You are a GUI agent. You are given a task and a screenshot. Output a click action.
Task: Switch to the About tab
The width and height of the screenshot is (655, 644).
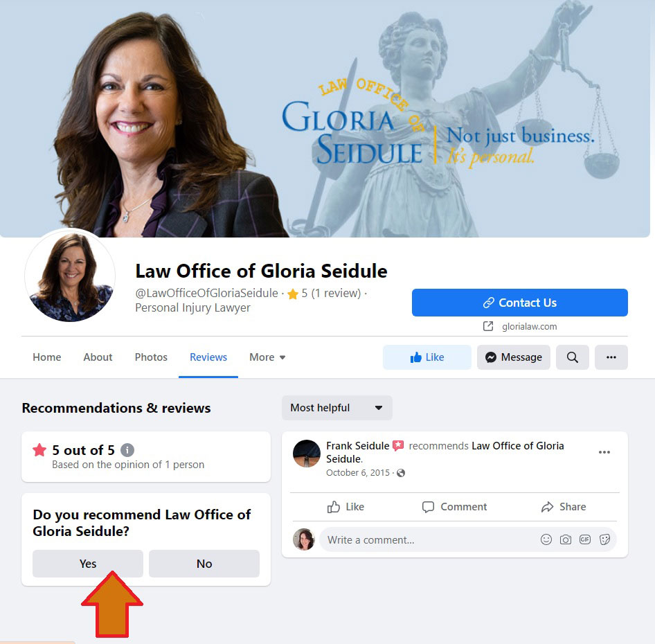pyautogui.click(x=98, y=357)
